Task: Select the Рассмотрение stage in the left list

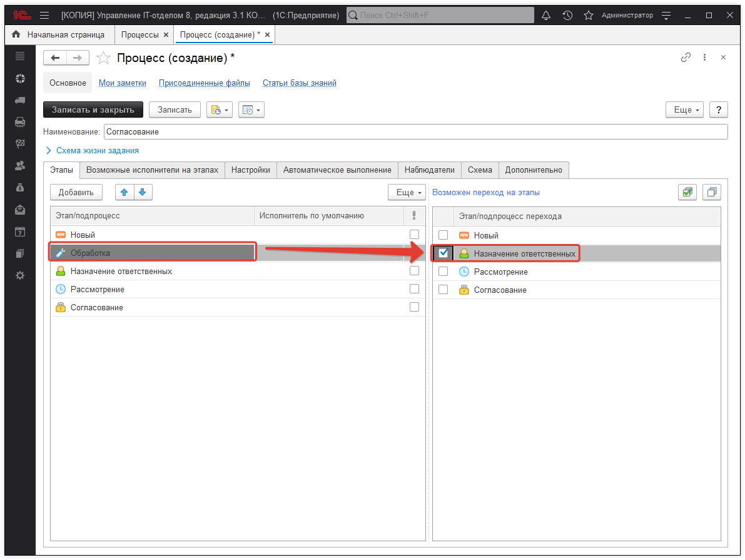Action: [x=97, y=289]
